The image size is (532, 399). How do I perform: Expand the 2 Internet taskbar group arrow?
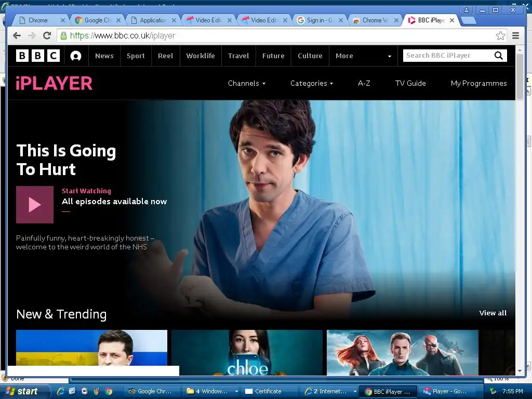pos(355,391)
